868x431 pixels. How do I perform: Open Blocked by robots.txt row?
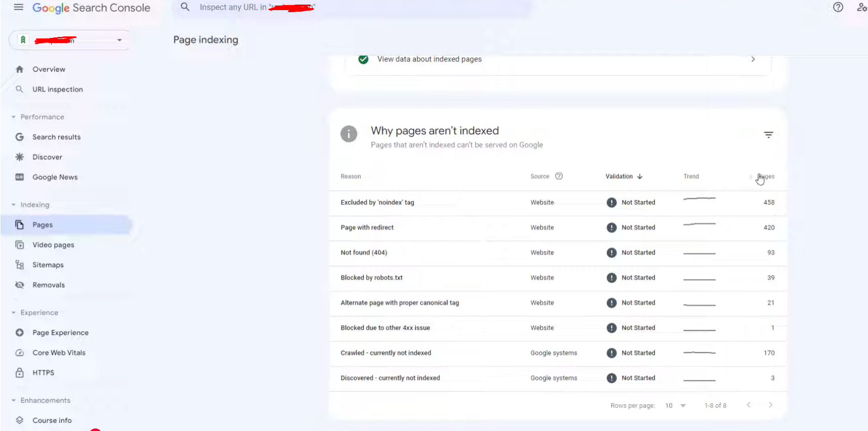(558, 278)
